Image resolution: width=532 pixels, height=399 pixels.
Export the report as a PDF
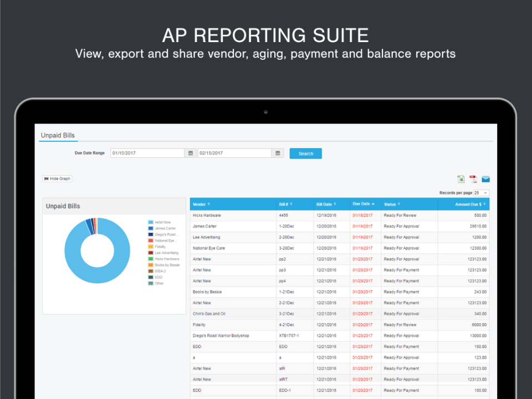tap(473, 179)
